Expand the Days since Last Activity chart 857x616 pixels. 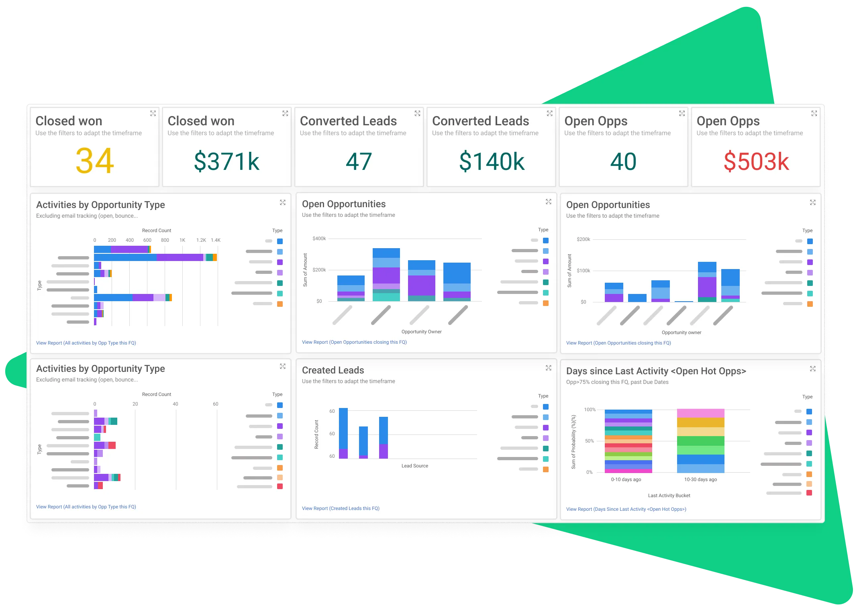pos(813,369)
